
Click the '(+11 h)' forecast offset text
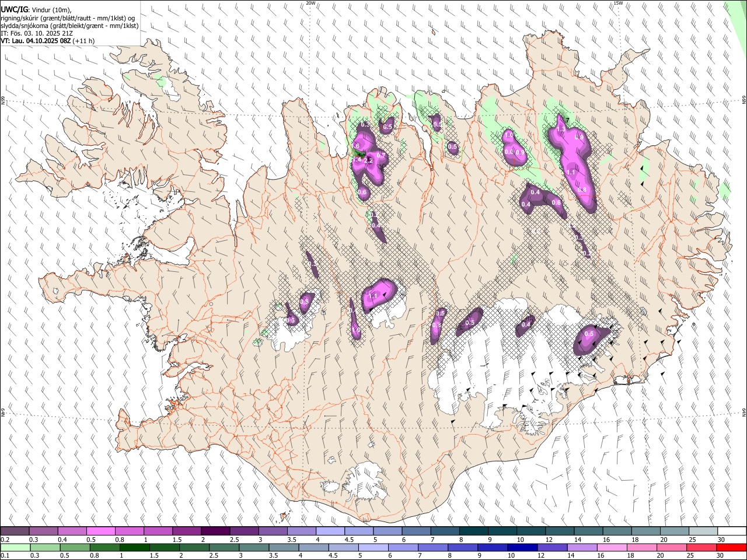click(83, 41)
